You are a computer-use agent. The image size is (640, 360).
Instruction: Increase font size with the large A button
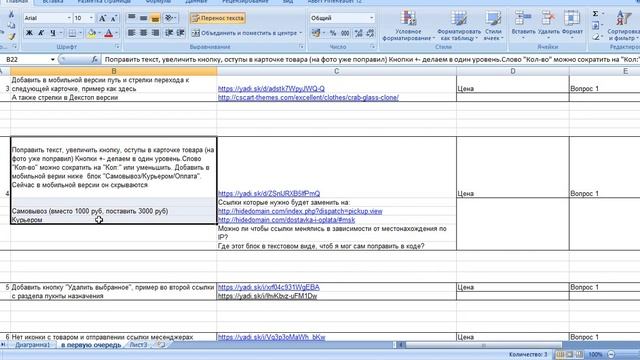(102, 18)
